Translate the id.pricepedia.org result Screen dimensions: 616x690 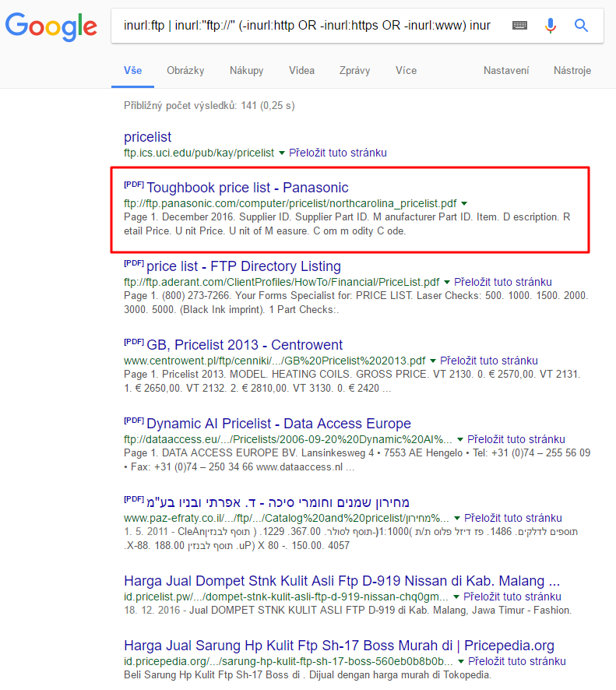tap(516, 661)
